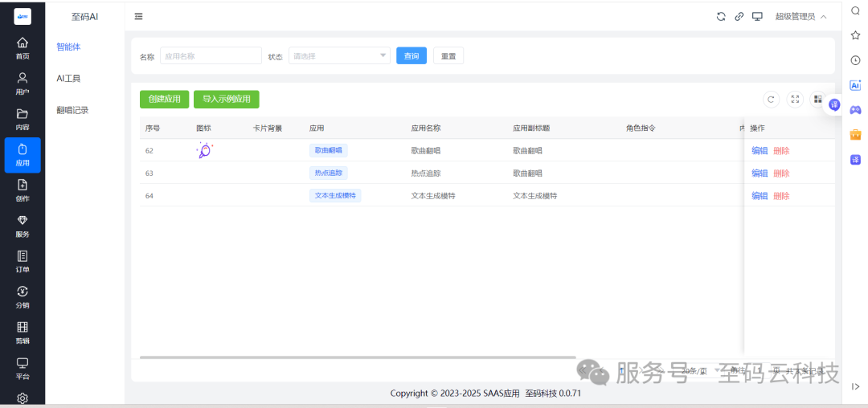Click the 应用副标题 column header
This screenshot has height=408, width=868.
pyautogui.click(x=531, y=129)
